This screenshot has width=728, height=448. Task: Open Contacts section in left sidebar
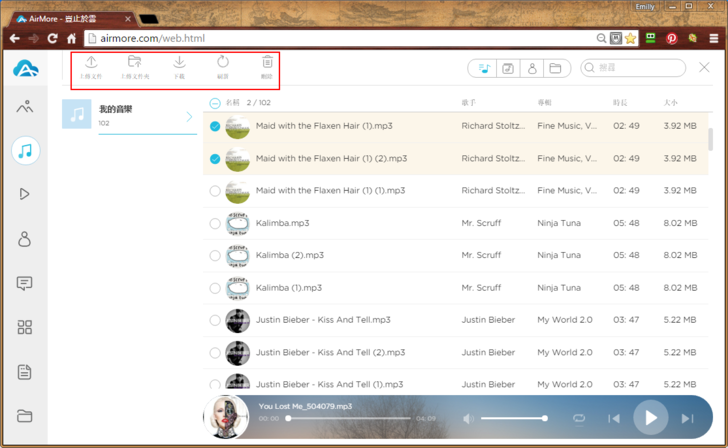[x=25, y=239]
